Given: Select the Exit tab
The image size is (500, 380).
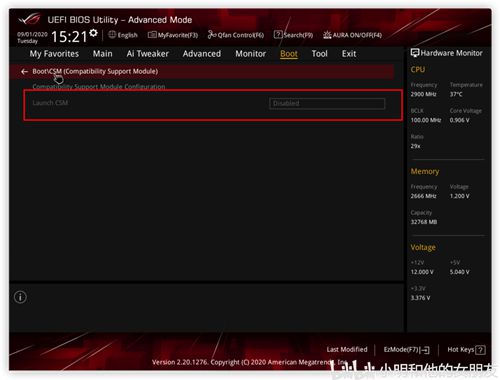Looking at the screenshot, I should pyautogui.click(x=349, y=54).
